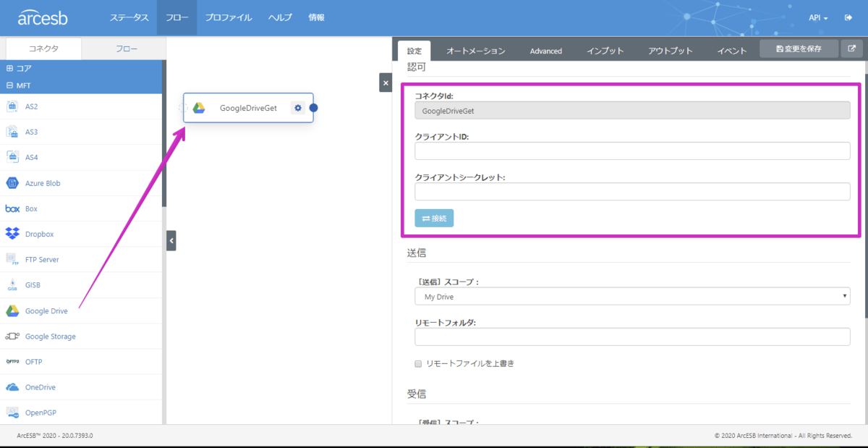
Task: Click the FTP Server connector icon
Action: [x=12, y=259]
